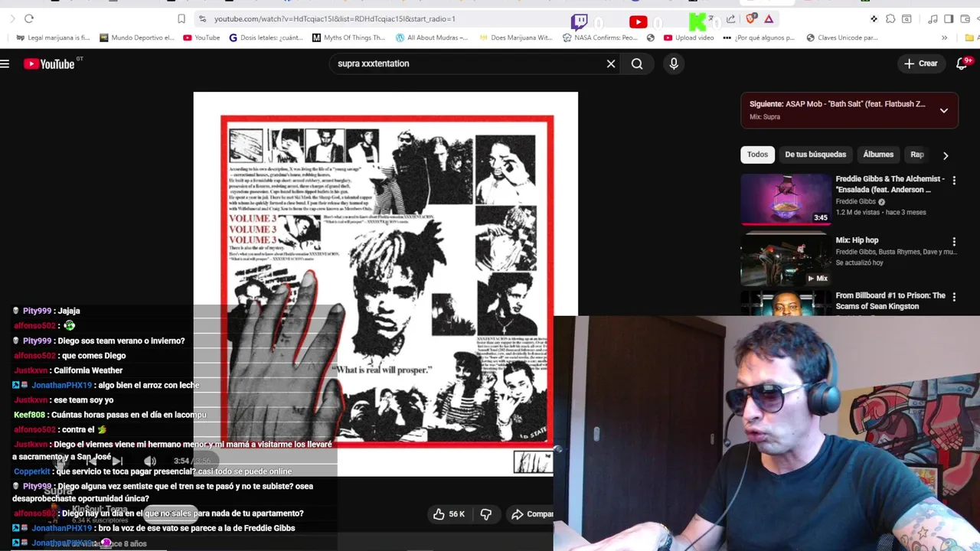Viewport: 980px width, 551px height.
Task: Select the "Rap" filter chip
Action: tap(916, 155)
